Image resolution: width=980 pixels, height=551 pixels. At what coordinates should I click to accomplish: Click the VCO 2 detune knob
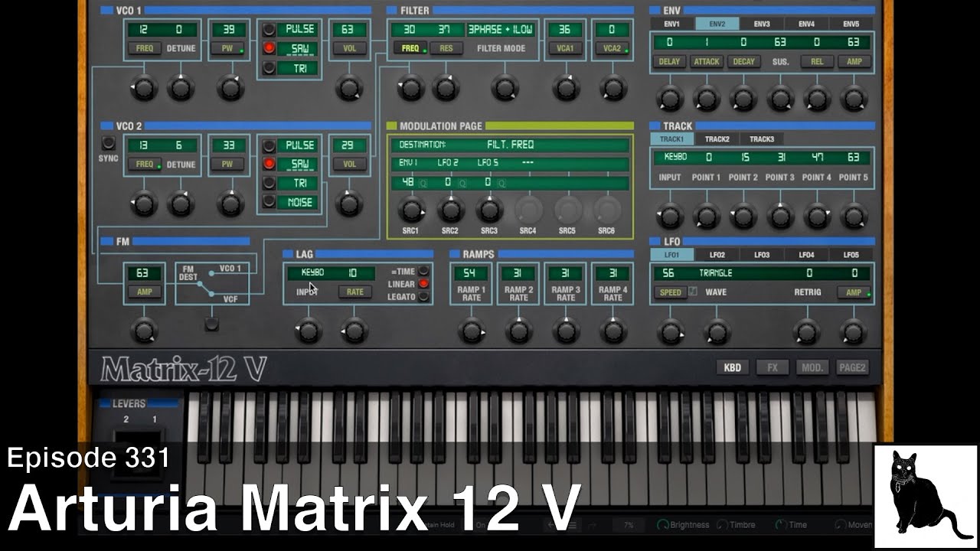click(181, 204)
